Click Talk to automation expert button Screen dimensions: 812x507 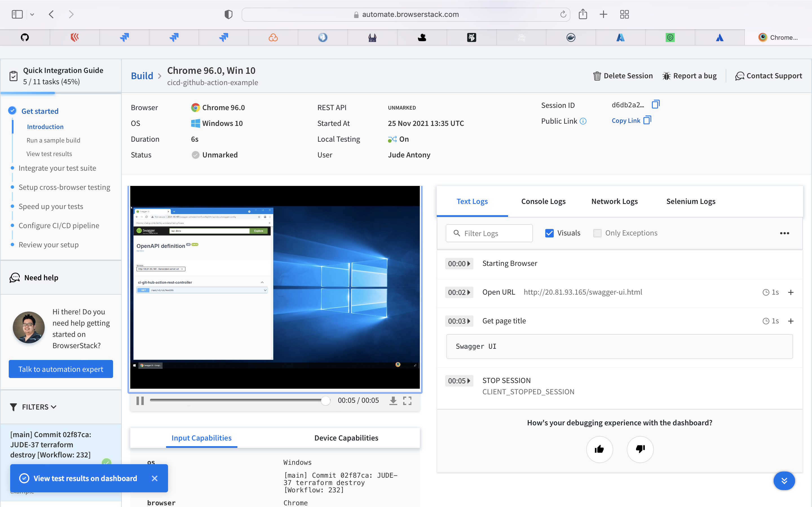[x=61, y=369]
